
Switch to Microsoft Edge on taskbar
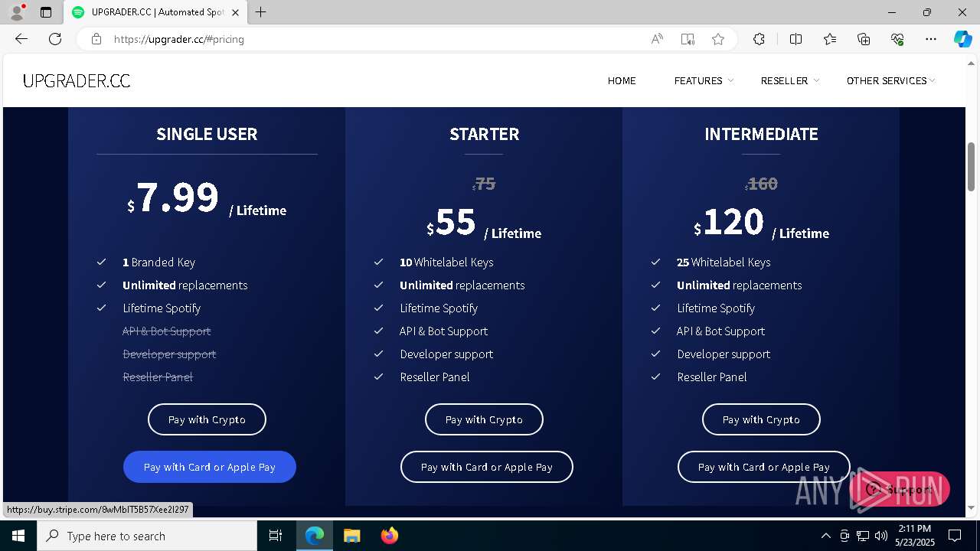315,536
